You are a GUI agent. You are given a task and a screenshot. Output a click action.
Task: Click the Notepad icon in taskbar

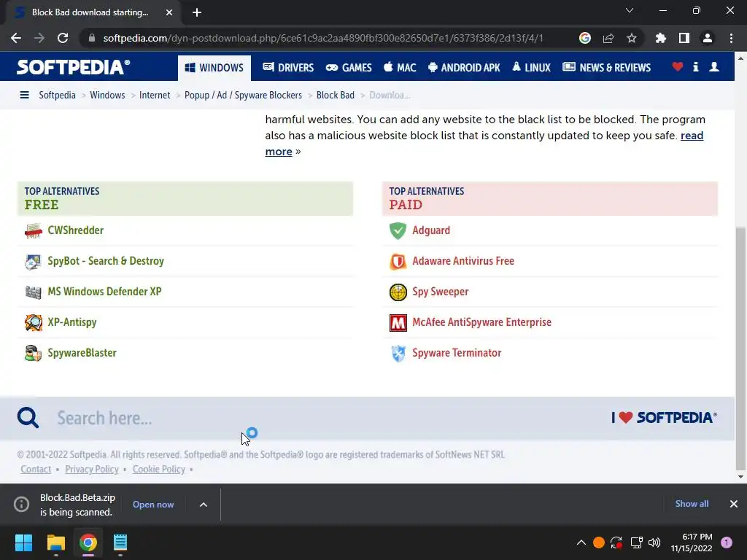120,542
